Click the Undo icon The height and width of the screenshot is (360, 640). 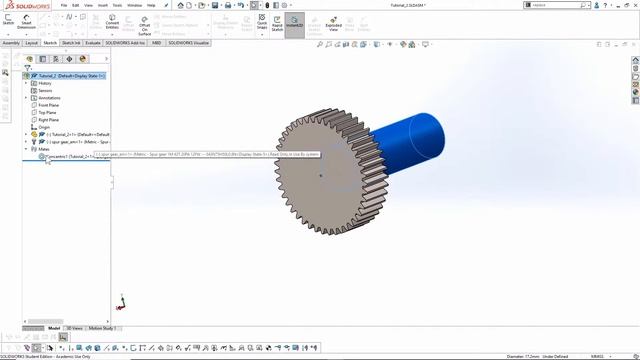point(240,5)
